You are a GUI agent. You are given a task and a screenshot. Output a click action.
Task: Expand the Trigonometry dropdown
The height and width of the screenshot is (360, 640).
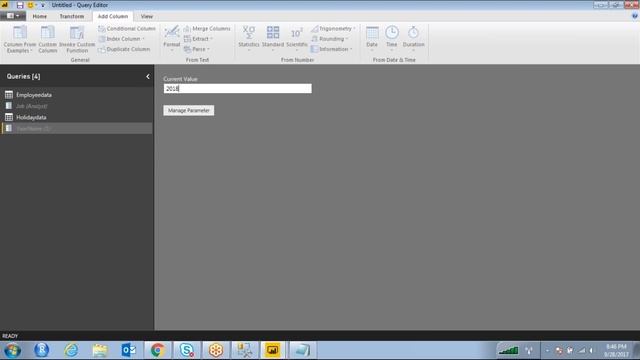click(x=333, y=29)
